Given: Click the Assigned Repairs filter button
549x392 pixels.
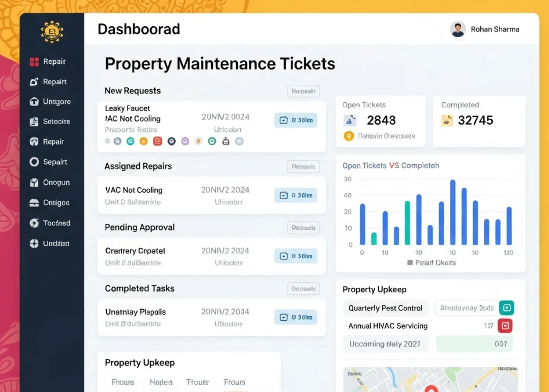Looking at the screenshot, I should pos(303,167).
